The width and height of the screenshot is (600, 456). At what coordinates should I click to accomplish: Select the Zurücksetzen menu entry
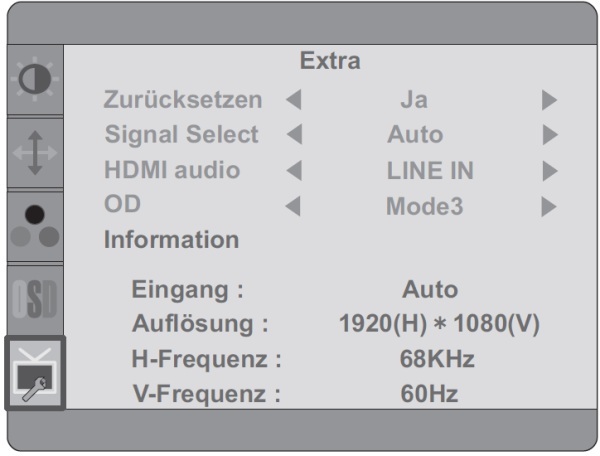tap(183, 100)
